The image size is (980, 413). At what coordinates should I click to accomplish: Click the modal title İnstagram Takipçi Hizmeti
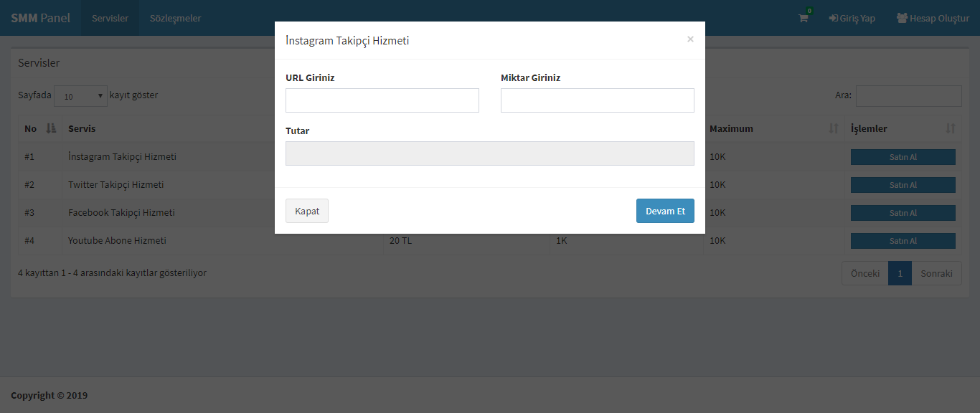pos(347,40)
